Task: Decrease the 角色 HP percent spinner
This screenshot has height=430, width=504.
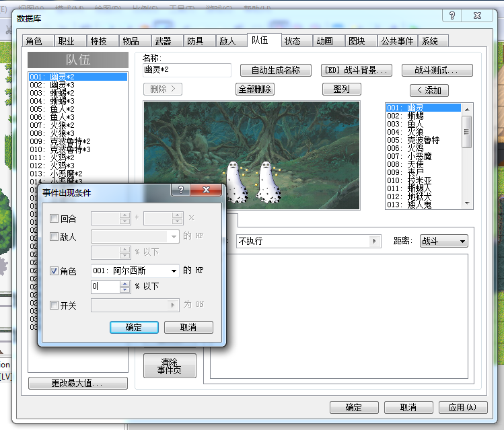Action: [124, 289]
